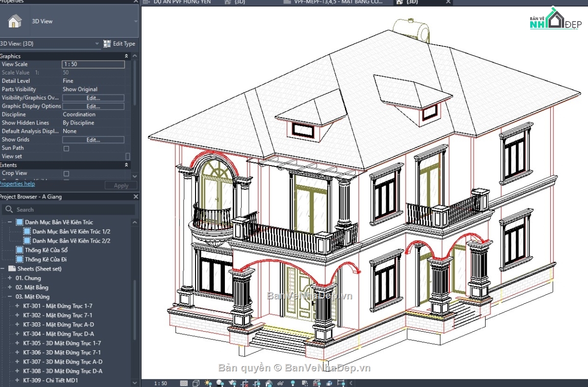Click home icon on second {3D} tab

[x=228, y=2]
